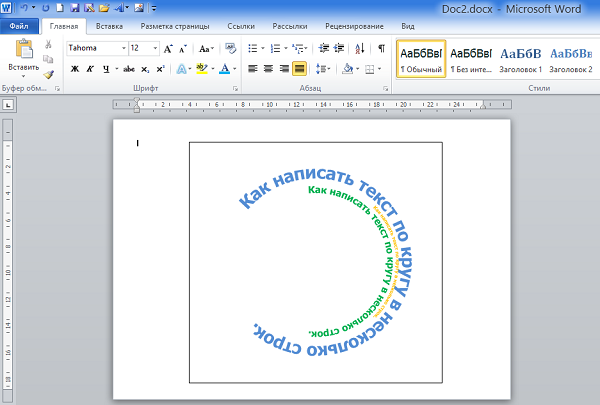
Task: Apply the Заголовок 1 style
Action: [520, 59]
